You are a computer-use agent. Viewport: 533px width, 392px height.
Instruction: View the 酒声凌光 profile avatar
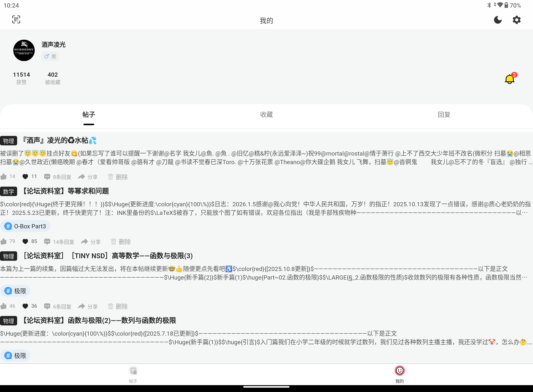coord(24,50)
